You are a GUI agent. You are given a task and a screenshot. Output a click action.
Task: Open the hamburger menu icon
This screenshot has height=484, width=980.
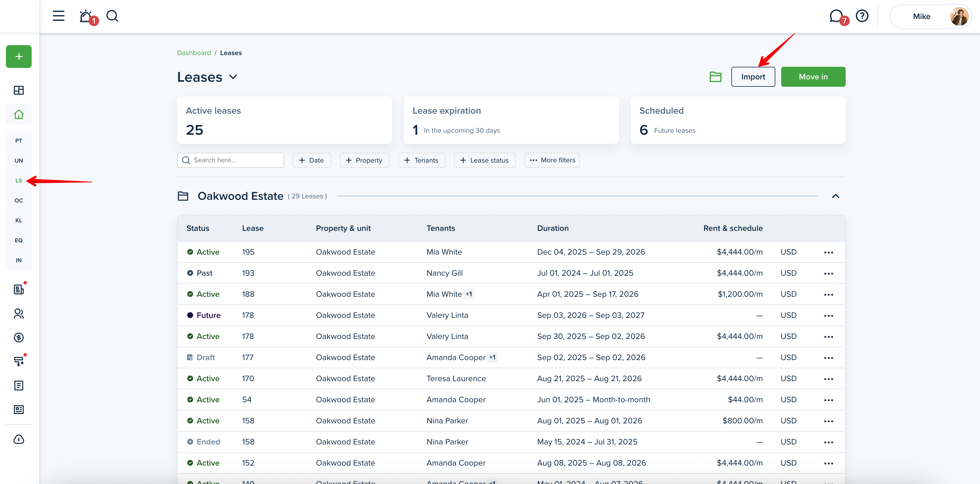(58, 16)
